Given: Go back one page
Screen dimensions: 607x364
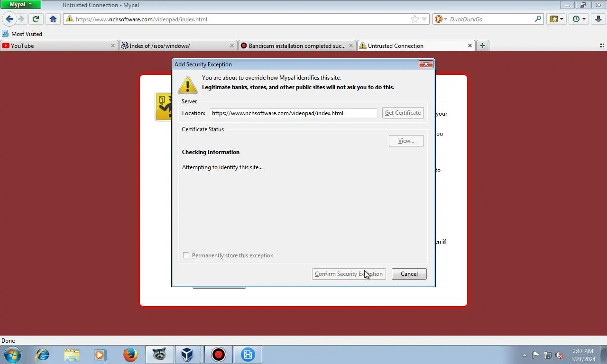Looking at the screenshot, I should click(x=9, y=19).
